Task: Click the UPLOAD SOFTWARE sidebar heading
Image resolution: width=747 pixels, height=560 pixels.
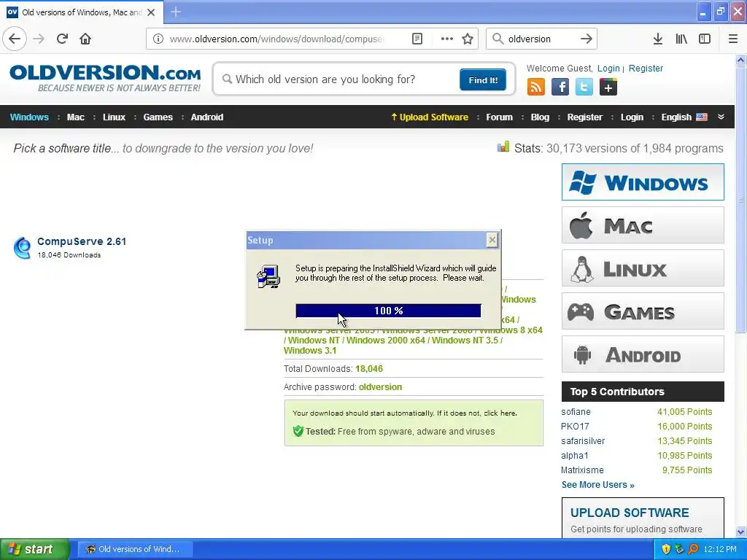Action: [630, 513]
